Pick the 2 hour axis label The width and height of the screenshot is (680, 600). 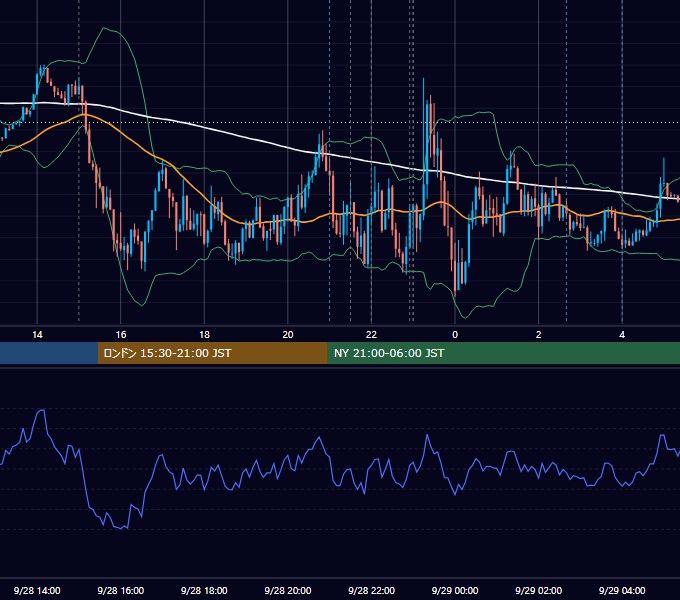click(x=539, y=335)
